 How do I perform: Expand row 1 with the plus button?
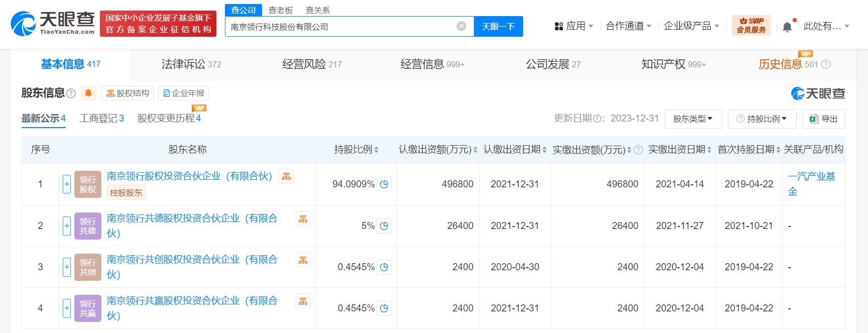pyautogui.click(x=67, y=184)
